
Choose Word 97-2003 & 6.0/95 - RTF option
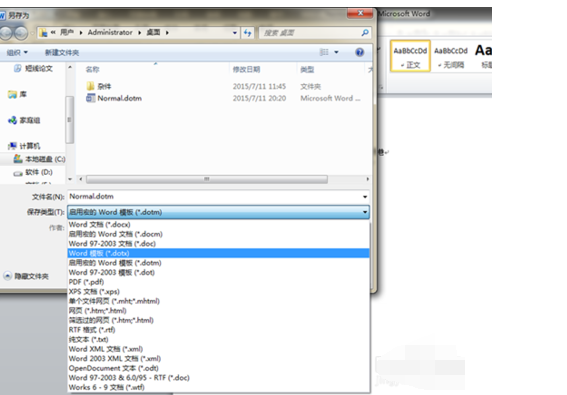218,378
